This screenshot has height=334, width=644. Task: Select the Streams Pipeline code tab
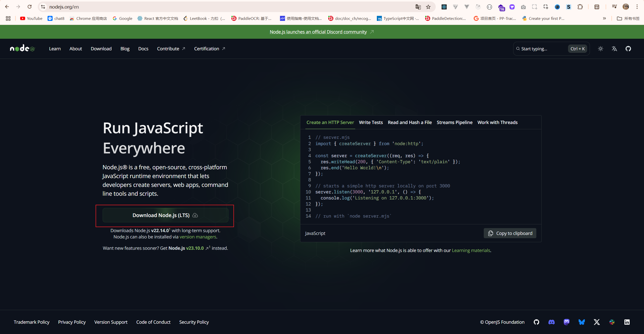click(454, 122)
